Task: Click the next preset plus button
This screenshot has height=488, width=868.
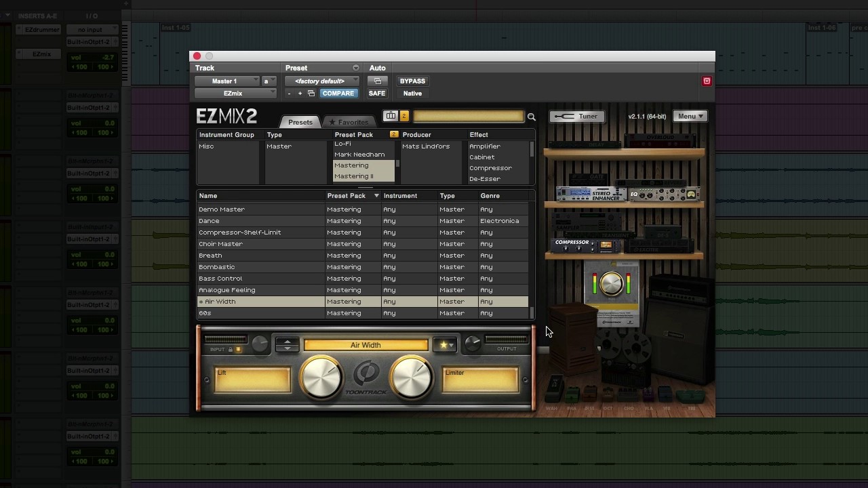Action: coord(300,94)
